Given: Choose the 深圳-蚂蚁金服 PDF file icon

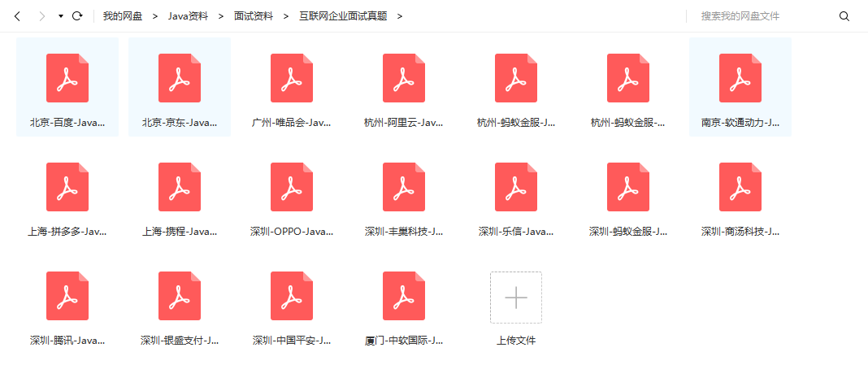Looking at the screenshot, I should click(628, 187).
